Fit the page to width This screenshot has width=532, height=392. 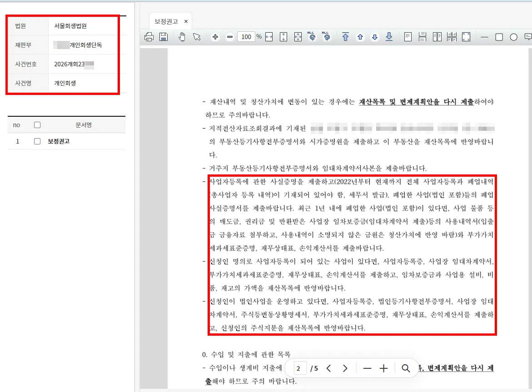tap(269, 37)
